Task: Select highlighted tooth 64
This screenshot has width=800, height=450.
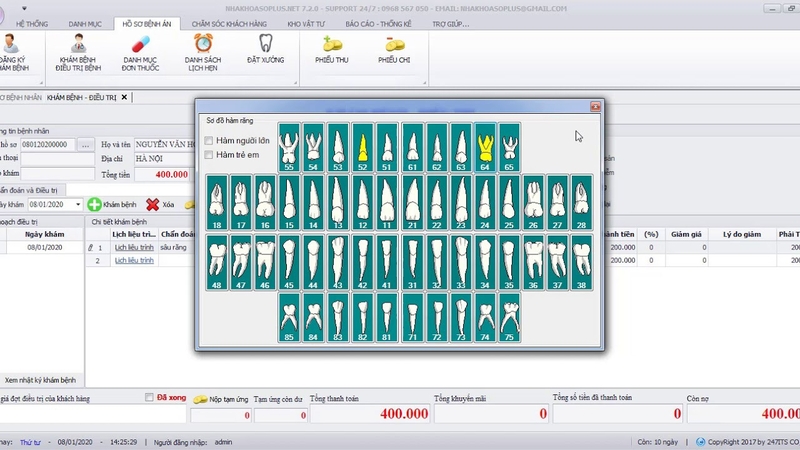Action: (x=485, y=147)
